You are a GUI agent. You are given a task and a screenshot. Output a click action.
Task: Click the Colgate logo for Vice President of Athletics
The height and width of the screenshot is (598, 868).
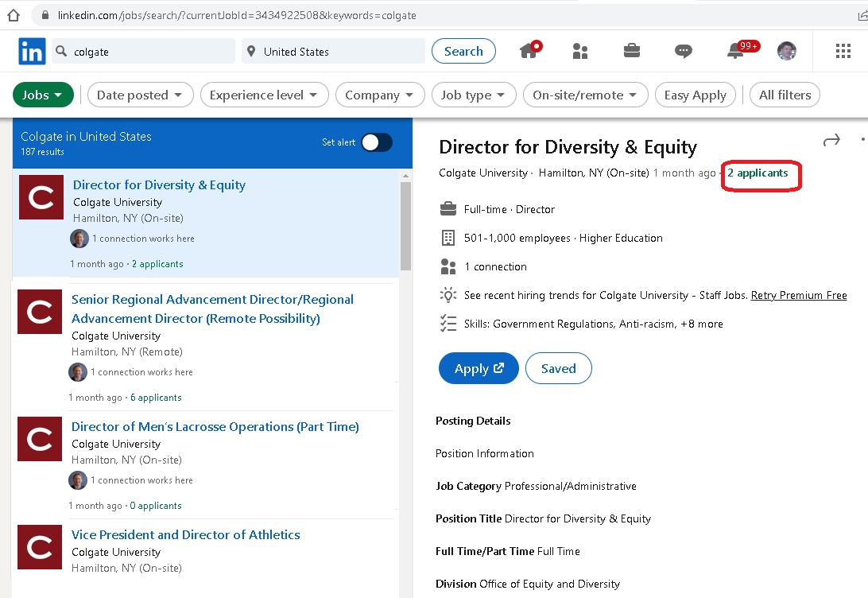pos(40,547)
